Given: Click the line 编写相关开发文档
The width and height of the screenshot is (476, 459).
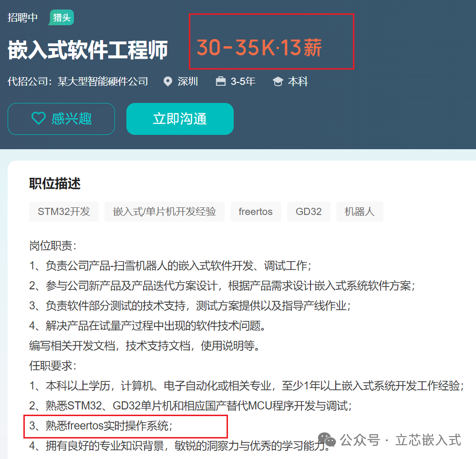Looking at the screenshot, I should (x=145, y=346).
